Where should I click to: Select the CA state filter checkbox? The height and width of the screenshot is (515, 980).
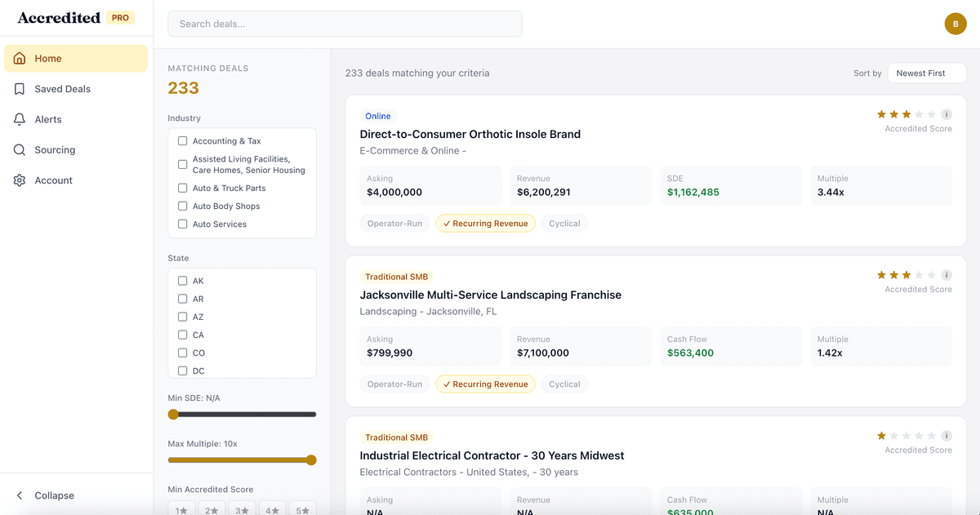pos(182,335)
